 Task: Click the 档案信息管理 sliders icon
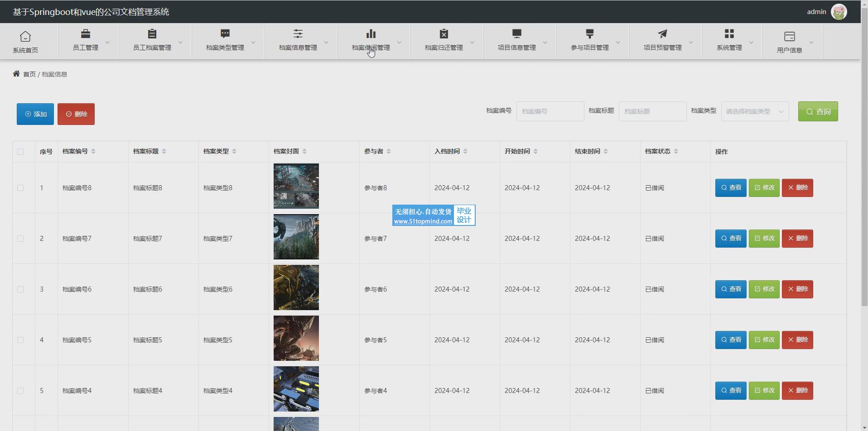tap(298, 34)
